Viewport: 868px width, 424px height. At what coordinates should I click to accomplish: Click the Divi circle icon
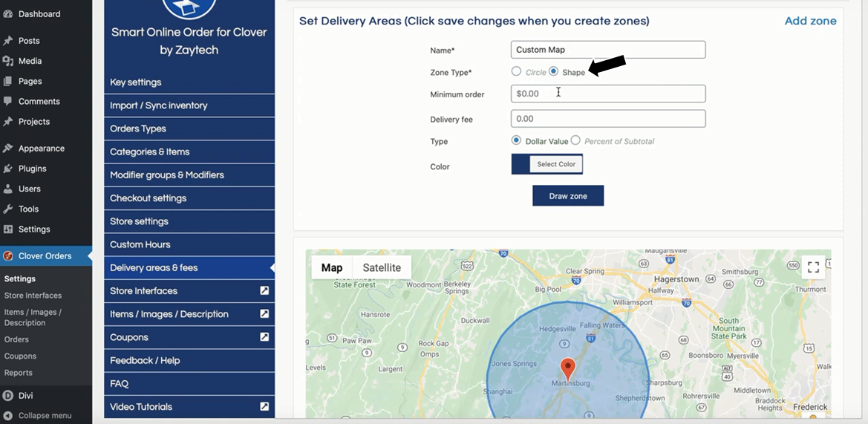point(7,396)
